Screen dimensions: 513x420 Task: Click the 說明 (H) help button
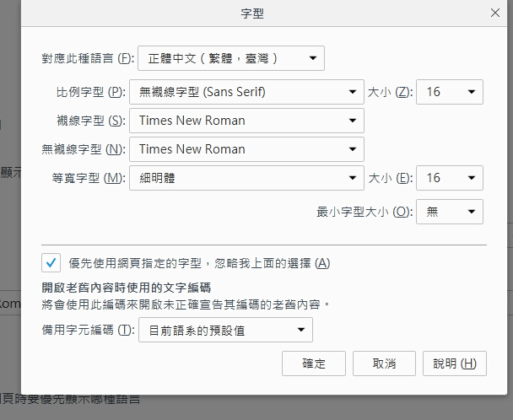point(455,363)
